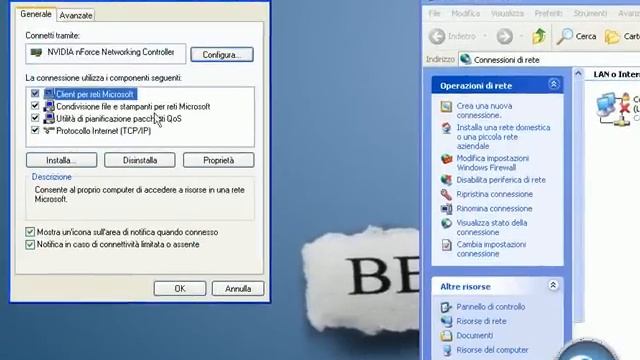The height and width of the screenshot is (360, 640).
Task: Click the Indietro back arrow icon
Action: [437, 36]
